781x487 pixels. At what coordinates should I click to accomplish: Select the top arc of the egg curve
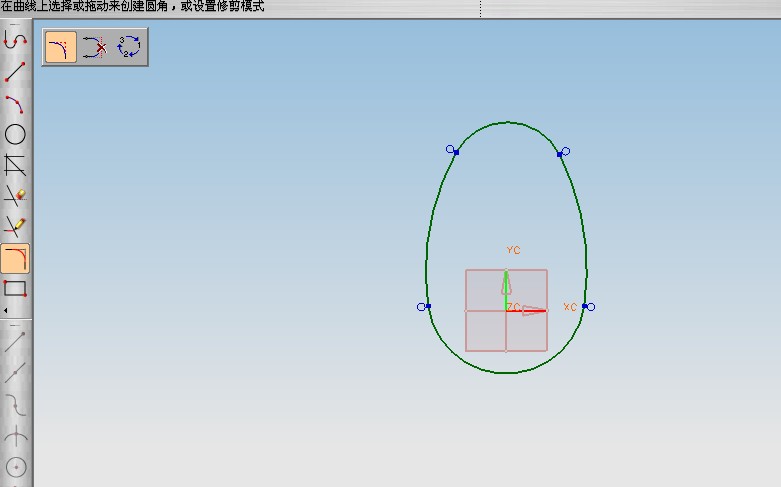pos(508,122)
